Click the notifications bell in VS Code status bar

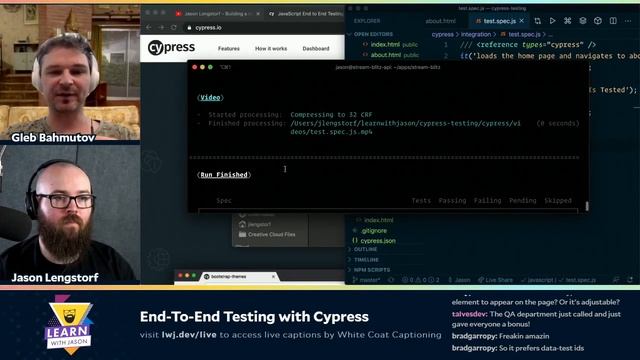[x=631, y=280]
